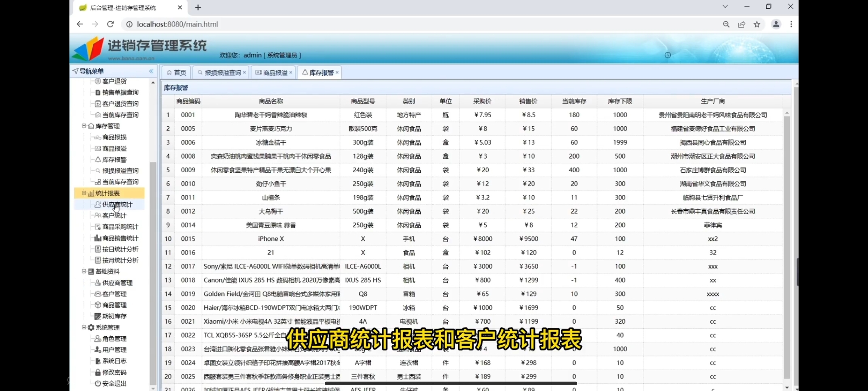Open a new browser tab
The height and width of the screenshot is (391, 868).
point(198,7)
